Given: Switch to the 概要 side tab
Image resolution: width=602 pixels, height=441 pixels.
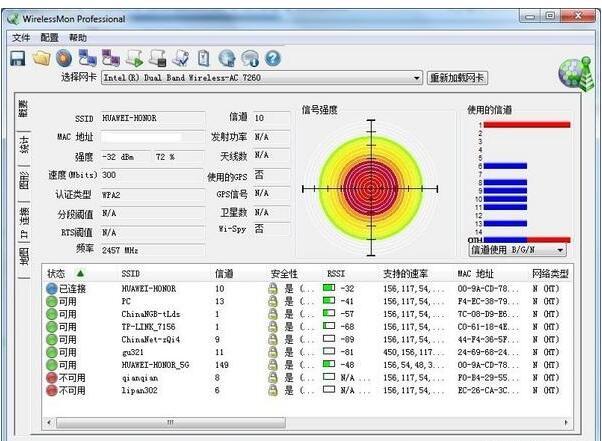Looking at the screenshot, I should [x=23, y=111].
